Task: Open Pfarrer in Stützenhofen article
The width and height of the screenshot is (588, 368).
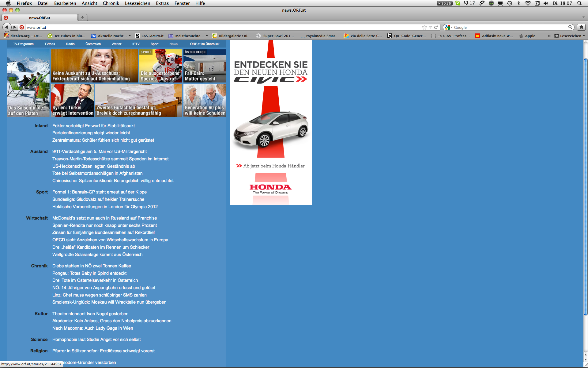Action: (x=104, y=351)
